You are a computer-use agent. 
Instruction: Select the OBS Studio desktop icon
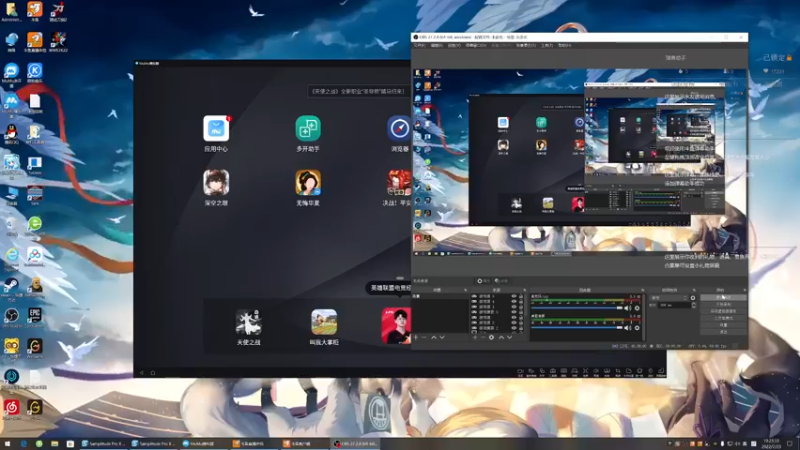coord(11,317)
